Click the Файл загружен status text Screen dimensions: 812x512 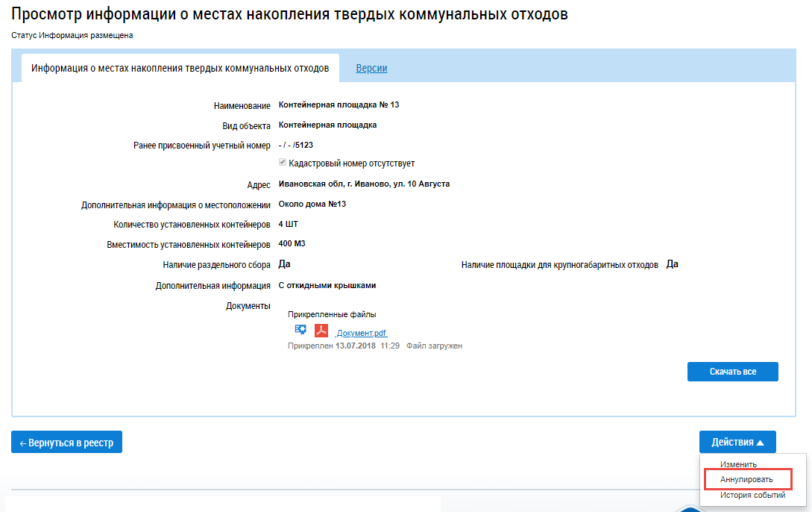tap(434, 346)
